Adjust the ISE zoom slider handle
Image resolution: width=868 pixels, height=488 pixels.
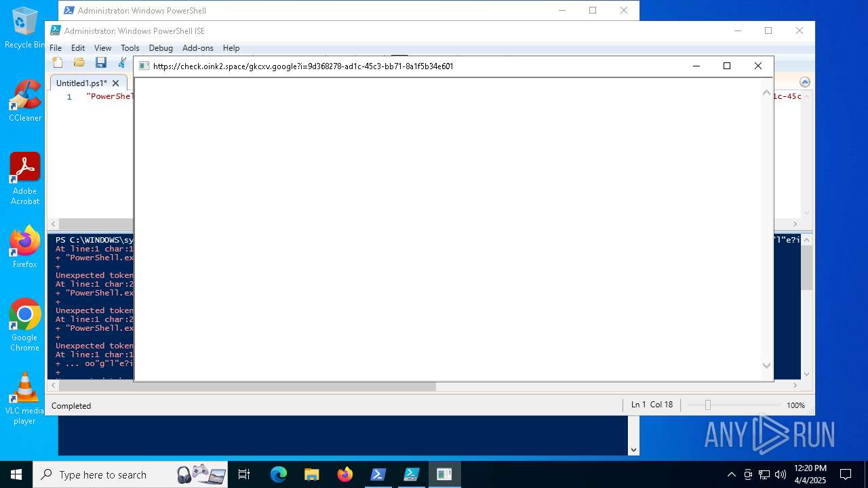click(707, 405)
